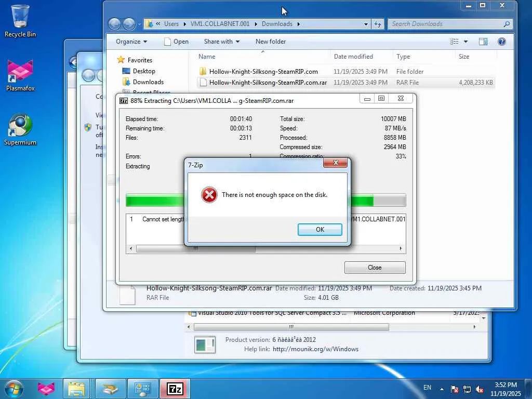Image resolution: width=532 pixels, height=399 pixels.
Task: Select the Visual Studio 2010 Tools row
Action: [x=334, y=313]
